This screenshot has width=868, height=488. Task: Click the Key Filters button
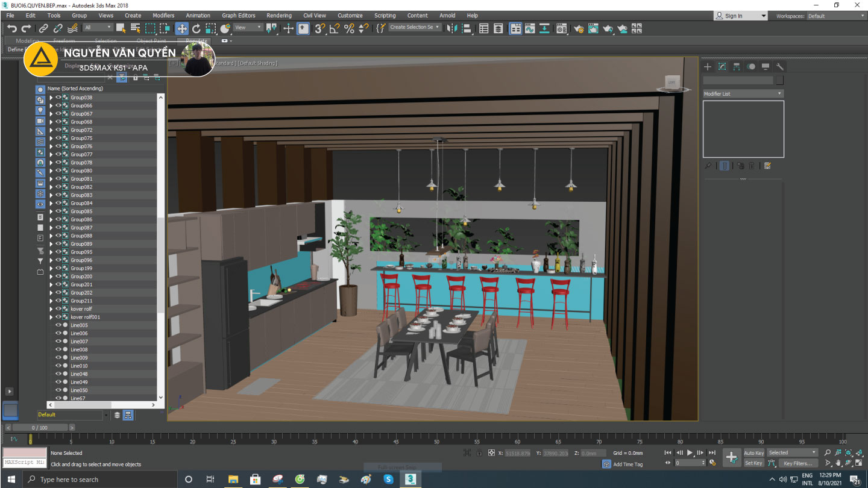797,463
